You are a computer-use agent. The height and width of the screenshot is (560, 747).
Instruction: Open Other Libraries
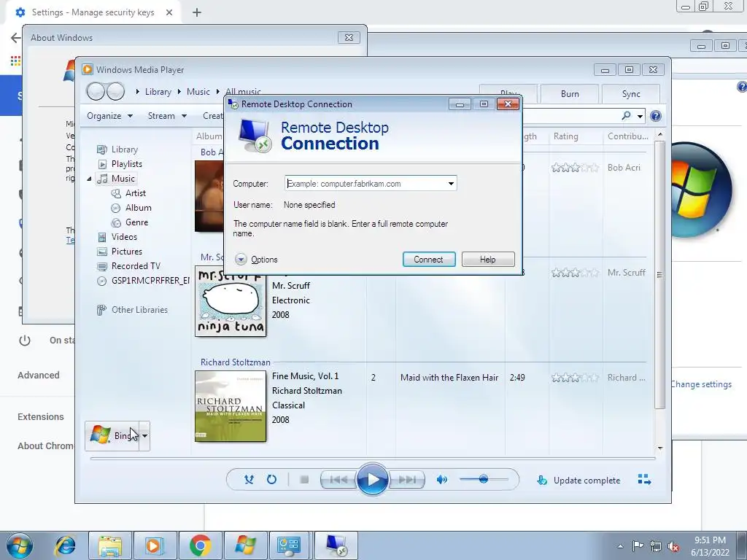(x=132, y=310)
